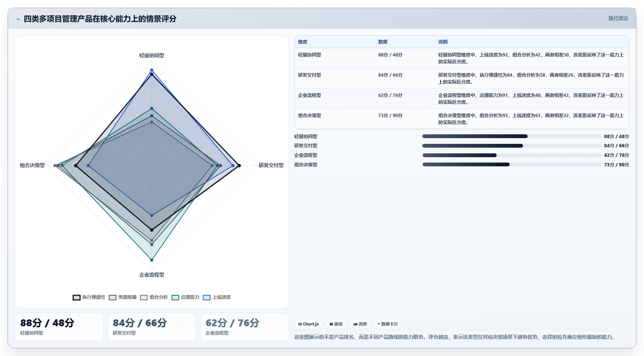Click the description mentioning 组合分析为93

tap(531, 119)
